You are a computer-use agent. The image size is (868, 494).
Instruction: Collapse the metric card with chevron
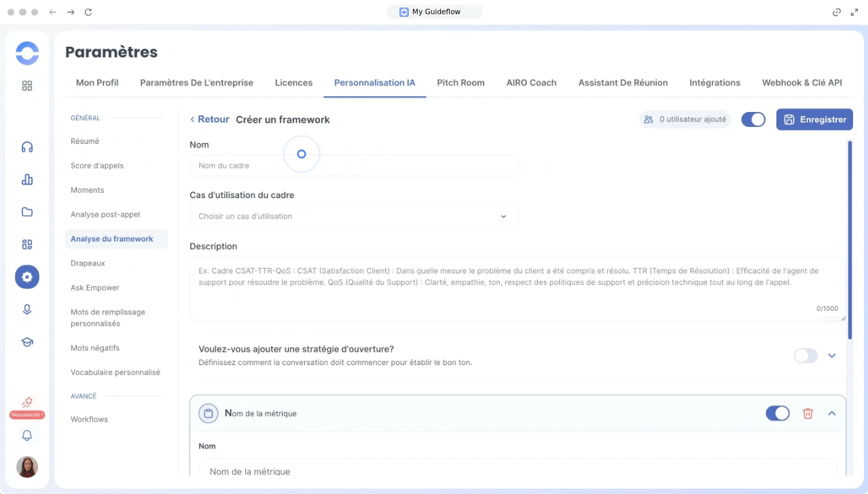pyautogui.click(x=831, y=413)
